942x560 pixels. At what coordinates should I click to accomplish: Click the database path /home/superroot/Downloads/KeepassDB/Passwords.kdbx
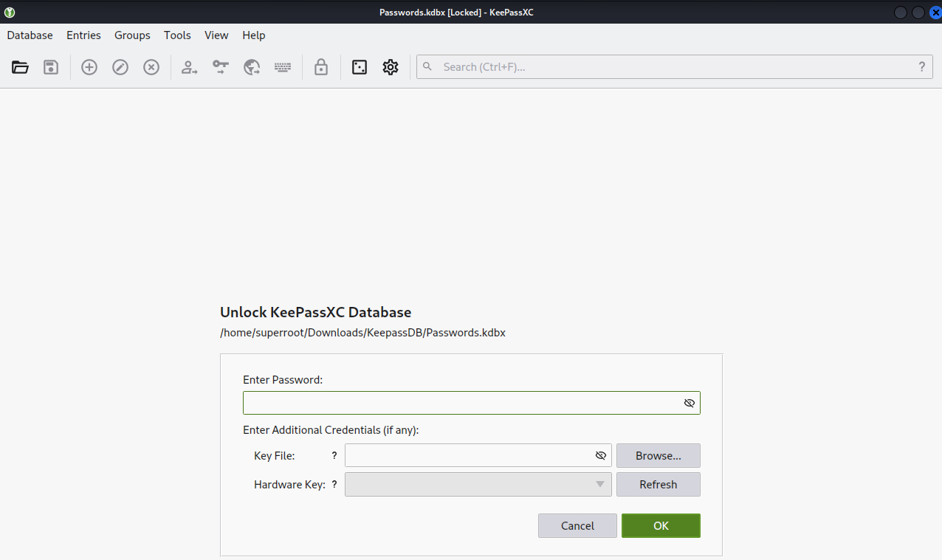[362, 333]
